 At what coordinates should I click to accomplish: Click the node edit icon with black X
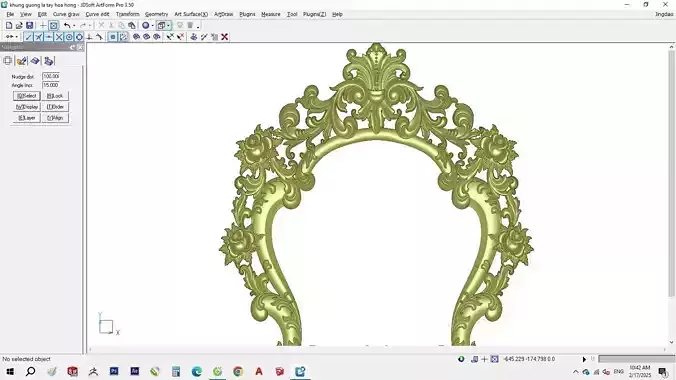(x=170, y=37)
